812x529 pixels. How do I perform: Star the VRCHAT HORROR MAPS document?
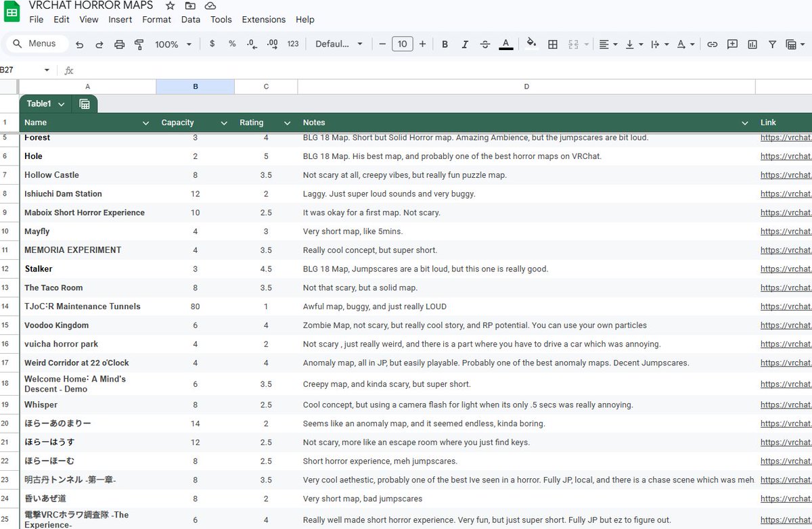tap(170, 5)
